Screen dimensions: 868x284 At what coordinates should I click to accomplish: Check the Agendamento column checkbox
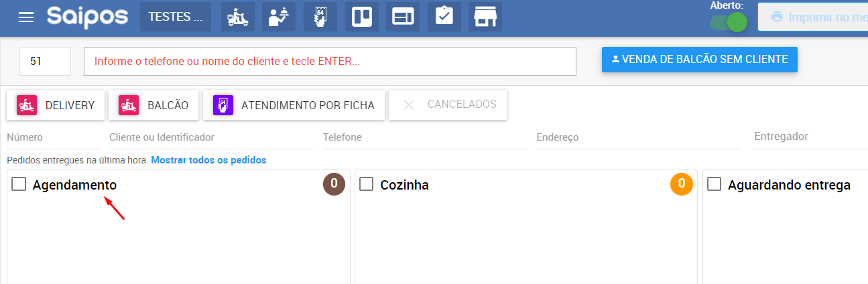point(19,184)
